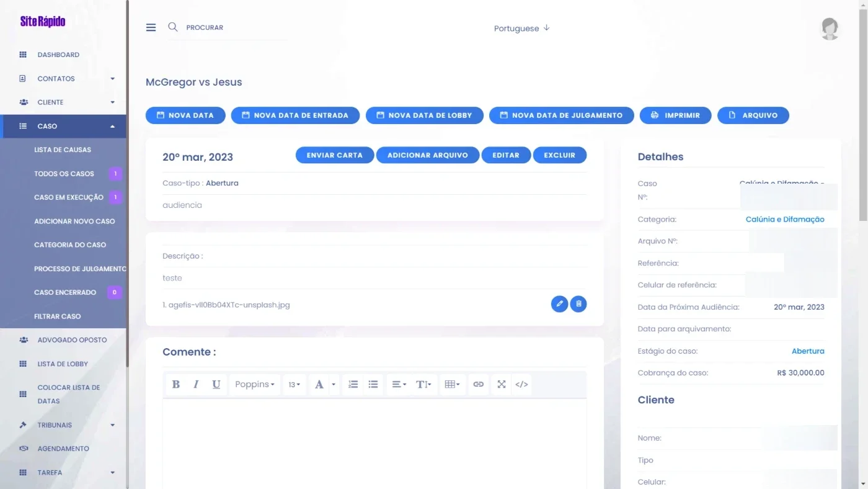The image size is (868, 489).
Task: Toggle fullscreen editor mode
Action: tap(502, 384)
